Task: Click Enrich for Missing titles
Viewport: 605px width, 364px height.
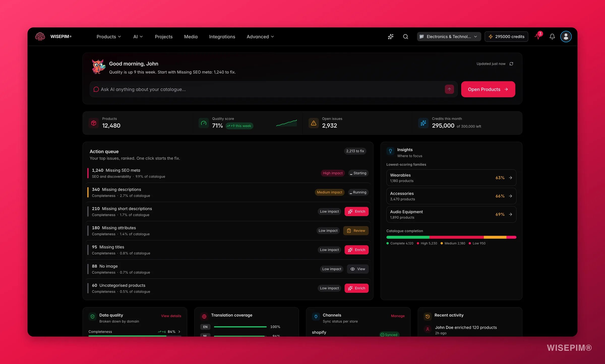Action: coord(356,250)
